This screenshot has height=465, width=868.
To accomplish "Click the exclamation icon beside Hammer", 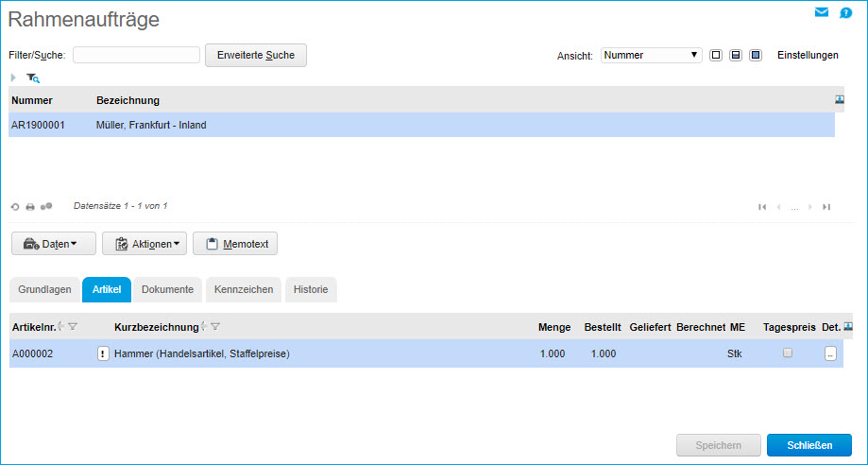I will [x=104, y=353].
